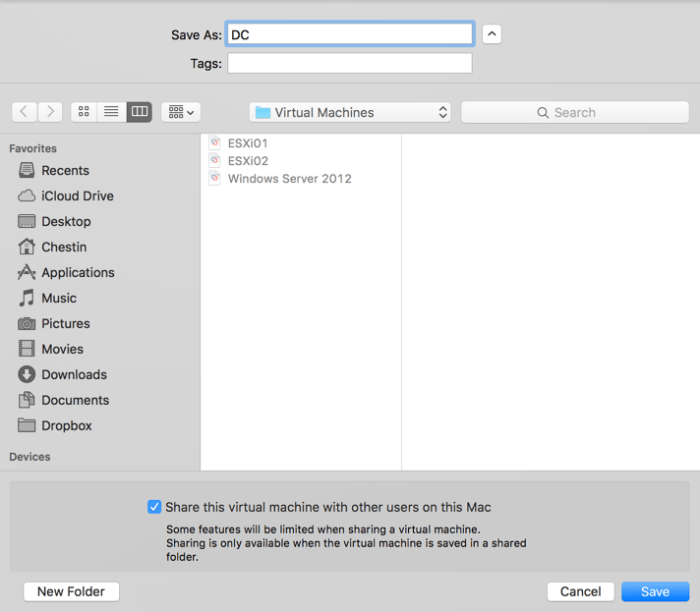This screenshot has width=700, height=612.
Task: Open iCloud Drive in sidebar
Action: pos(77,196)
